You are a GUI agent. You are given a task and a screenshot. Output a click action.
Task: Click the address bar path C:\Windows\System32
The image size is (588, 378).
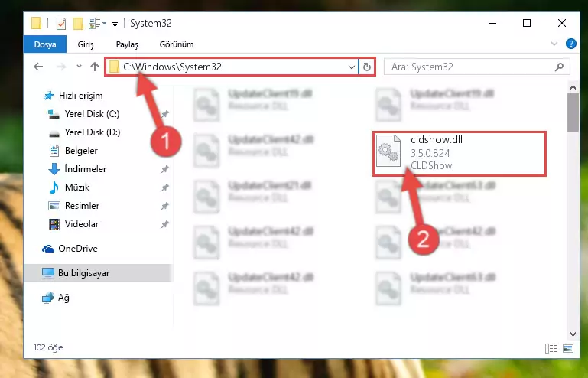[172, 67]
